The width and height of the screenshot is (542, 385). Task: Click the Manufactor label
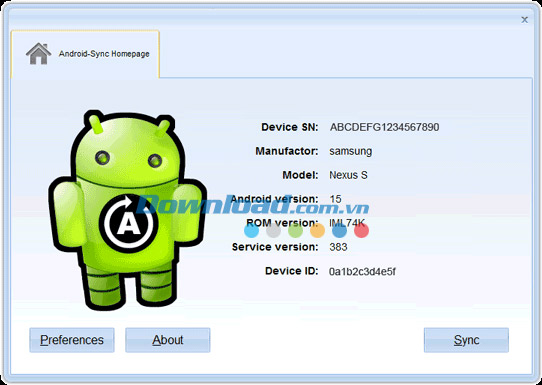(287, 151)
